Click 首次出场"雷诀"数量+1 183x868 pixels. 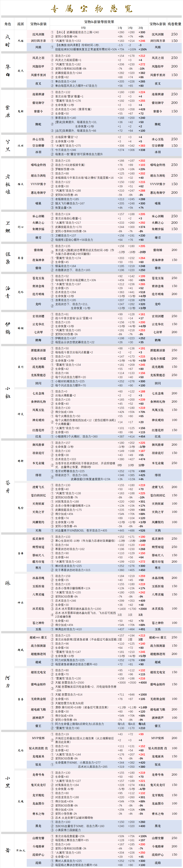coord(69,96)
